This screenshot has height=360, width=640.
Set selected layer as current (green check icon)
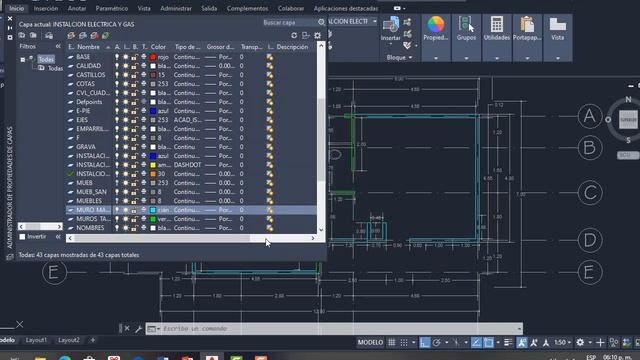click(106, 36)
